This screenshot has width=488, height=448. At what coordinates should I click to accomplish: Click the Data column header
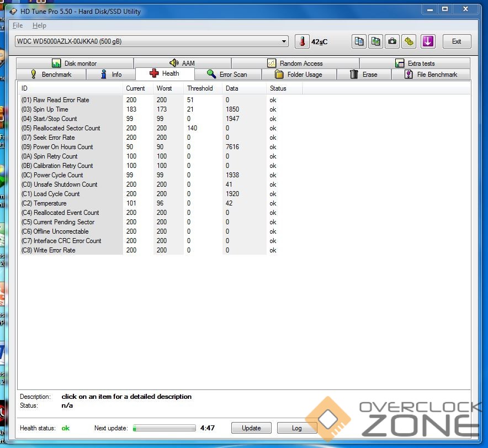click(x=245, y=88)
